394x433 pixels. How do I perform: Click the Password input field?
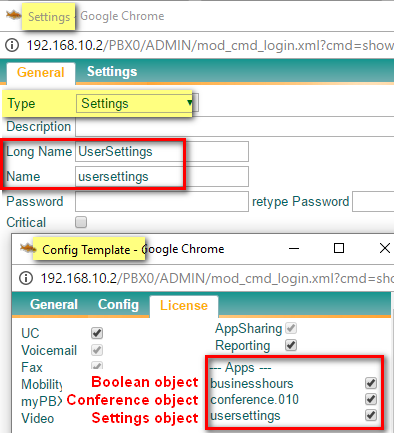162,202
